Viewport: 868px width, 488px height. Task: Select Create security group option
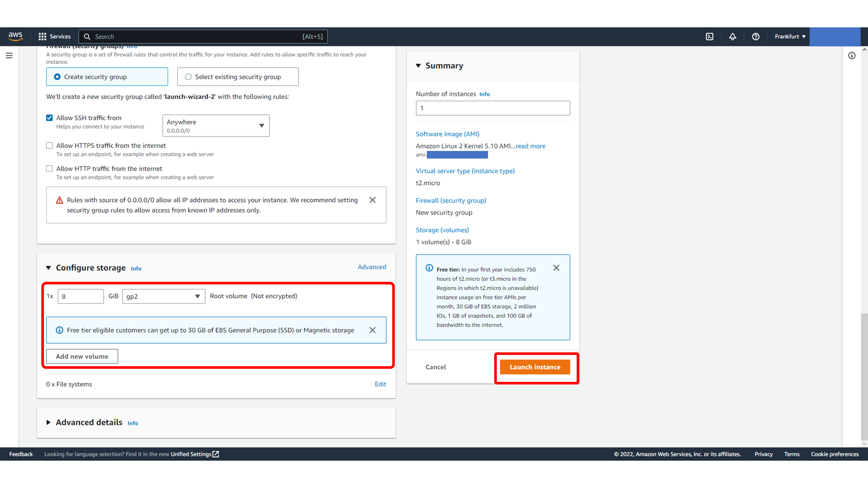(107, 77)
